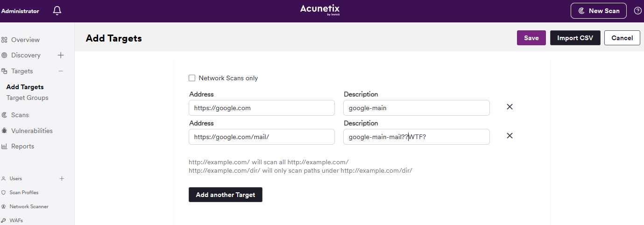Click Import CSV button

tap(575, 38)
